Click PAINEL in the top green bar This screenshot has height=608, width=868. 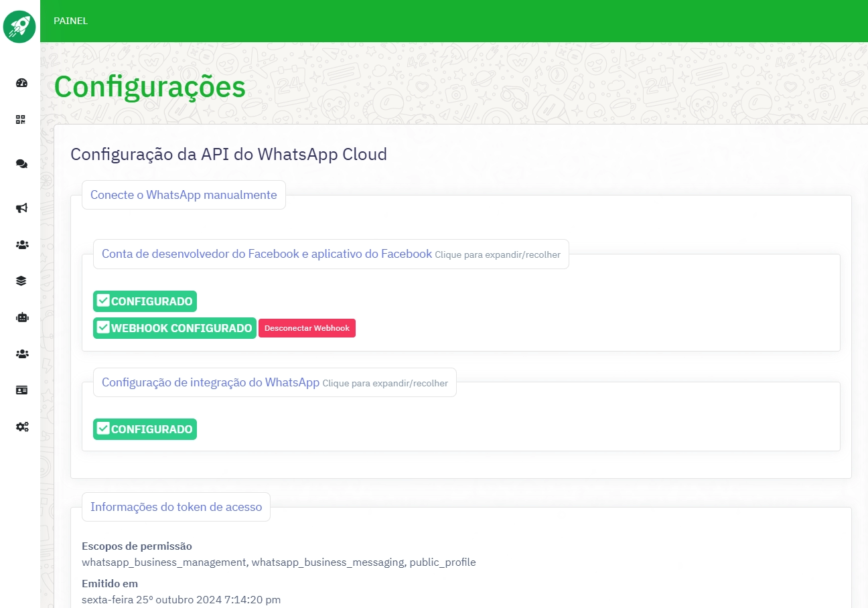click(71, 21)
